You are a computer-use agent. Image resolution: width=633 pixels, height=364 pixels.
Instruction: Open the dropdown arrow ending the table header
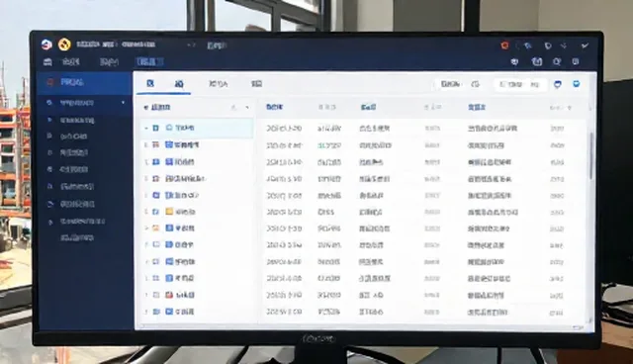pyautogui.click(x=570, y=108)
